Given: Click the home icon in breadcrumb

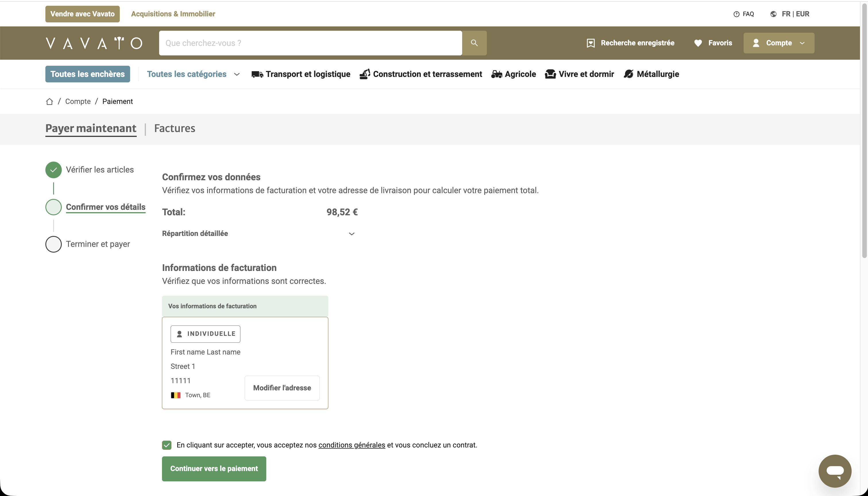Looking at the screenshot, I should pos(49,102).
